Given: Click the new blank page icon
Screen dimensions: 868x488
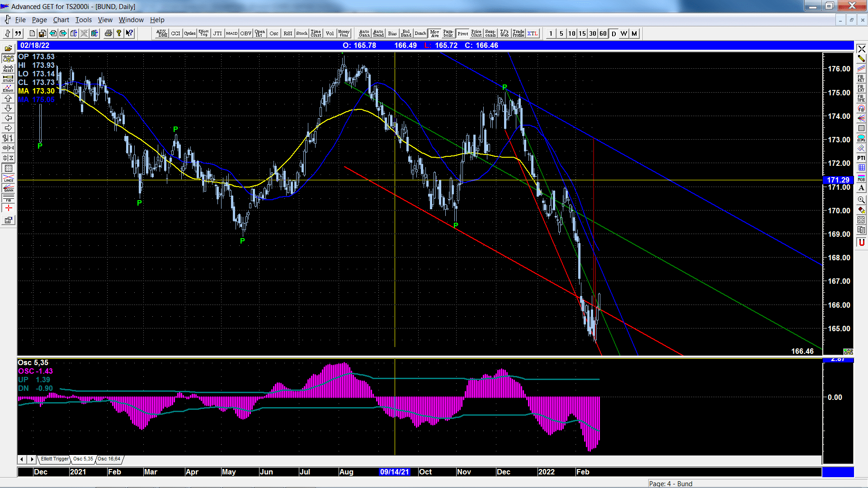Looking at the screenshot, I should pyautogui.click(x=32, y=33).
